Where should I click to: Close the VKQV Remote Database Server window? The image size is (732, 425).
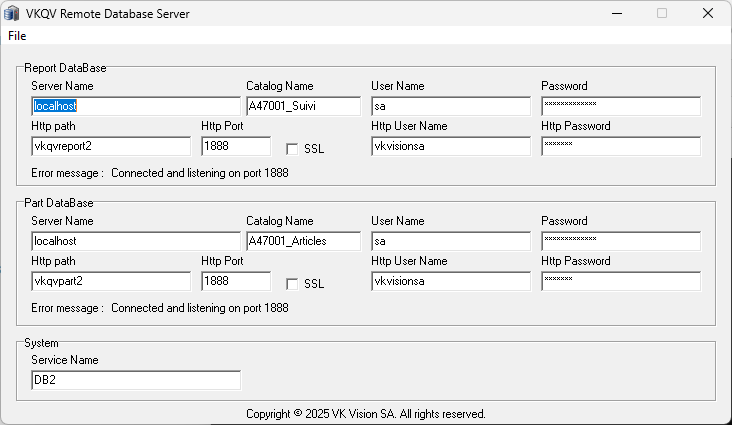[x=707, y=14]
